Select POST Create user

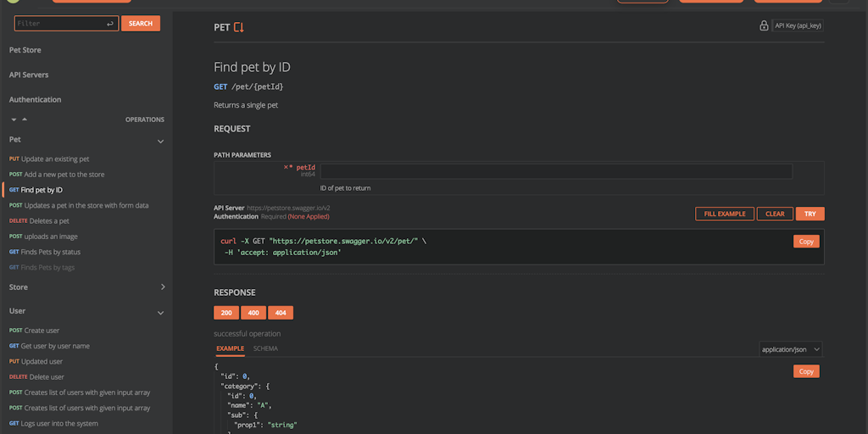click(x=34, y=331)
